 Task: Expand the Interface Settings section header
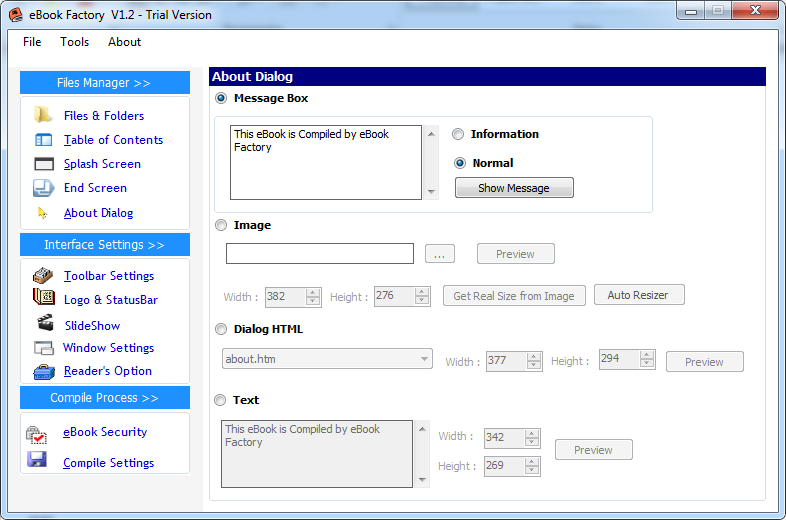coord(105,245)
